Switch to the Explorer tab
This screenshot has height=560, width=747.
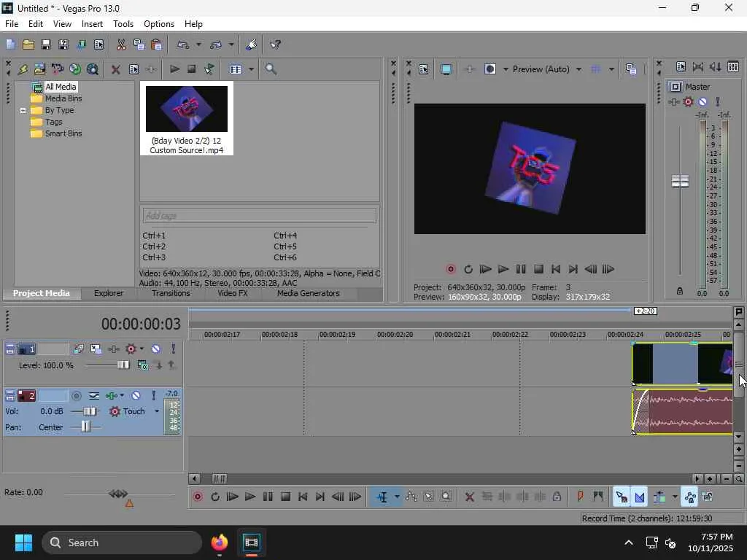click(108, 293)
